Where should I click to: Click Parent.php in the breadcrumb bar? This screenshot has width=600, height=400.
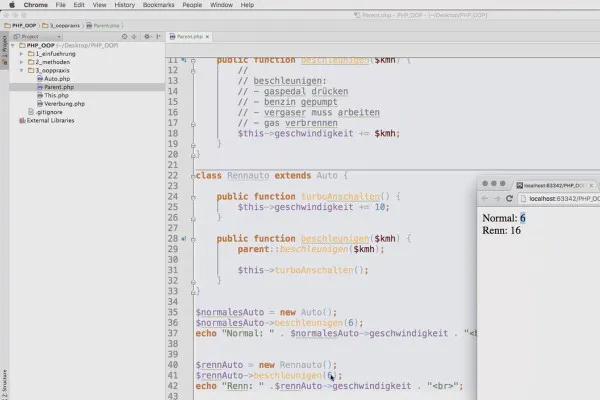(x=103, y=26)
